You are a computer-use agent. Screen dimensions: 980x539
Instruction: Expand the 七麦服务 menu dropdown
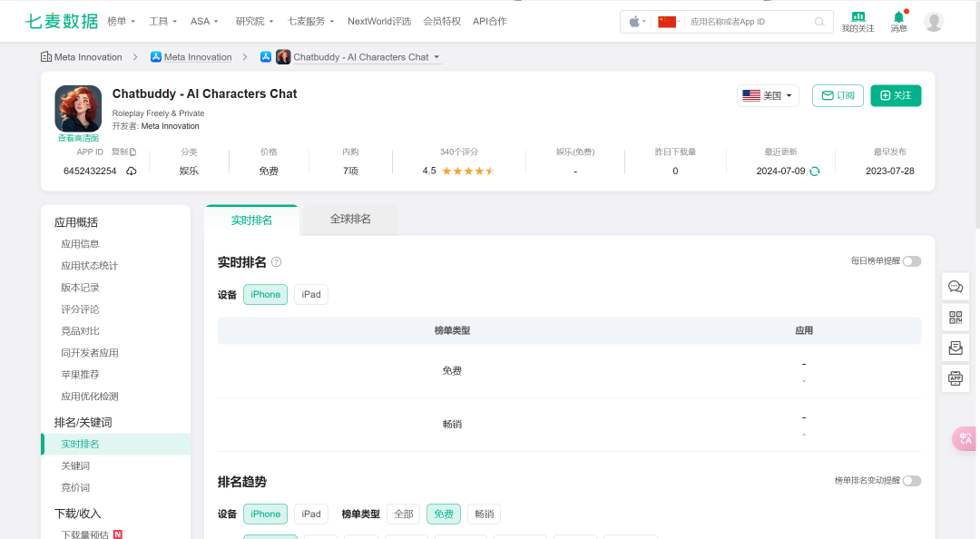point(310,21)
